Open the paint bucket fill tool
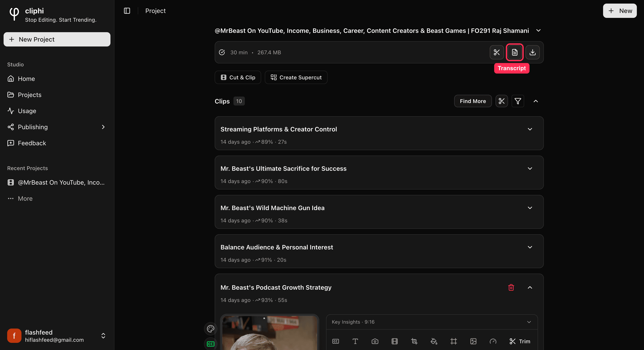This screenshot has width=644, height=350. [x=434, y=341]
